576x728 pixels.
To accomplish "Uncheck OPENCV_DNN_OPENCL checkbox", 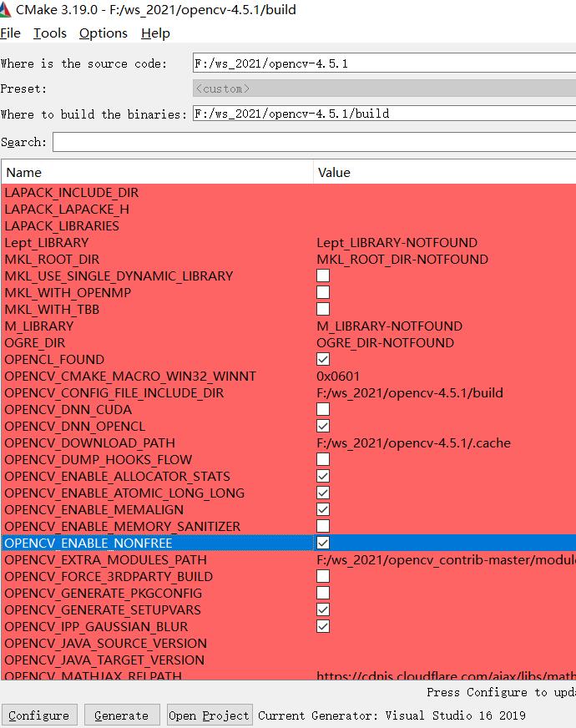I will pos(323,427).
